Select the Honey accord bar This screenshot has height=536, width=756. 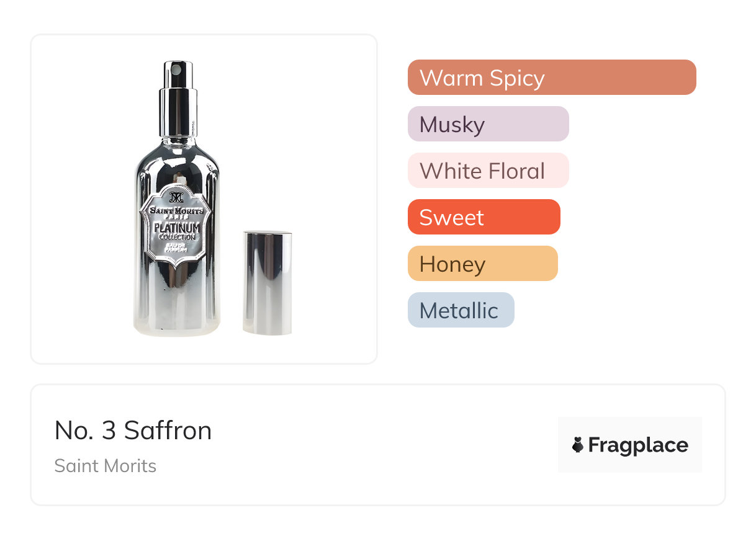pos(482,264)
